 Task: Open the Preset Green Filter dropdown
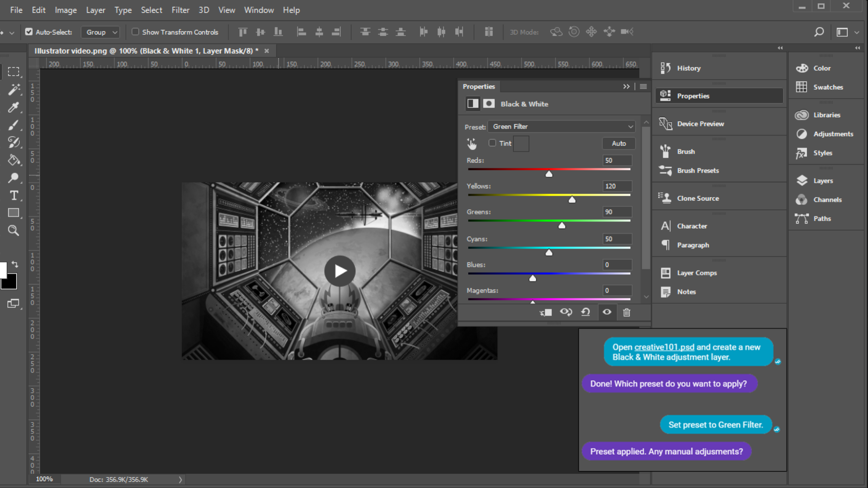pos(561,127)
